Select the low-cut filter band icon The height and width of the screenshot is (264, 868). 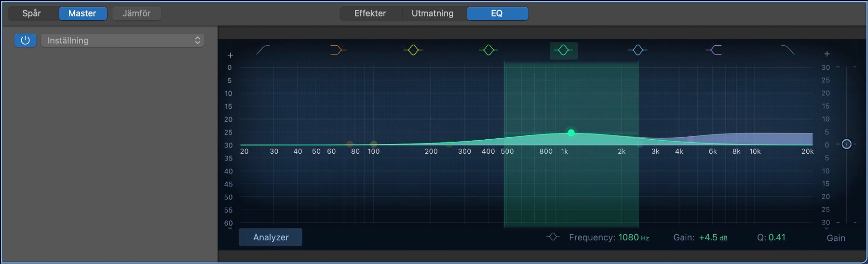point(263,50)
